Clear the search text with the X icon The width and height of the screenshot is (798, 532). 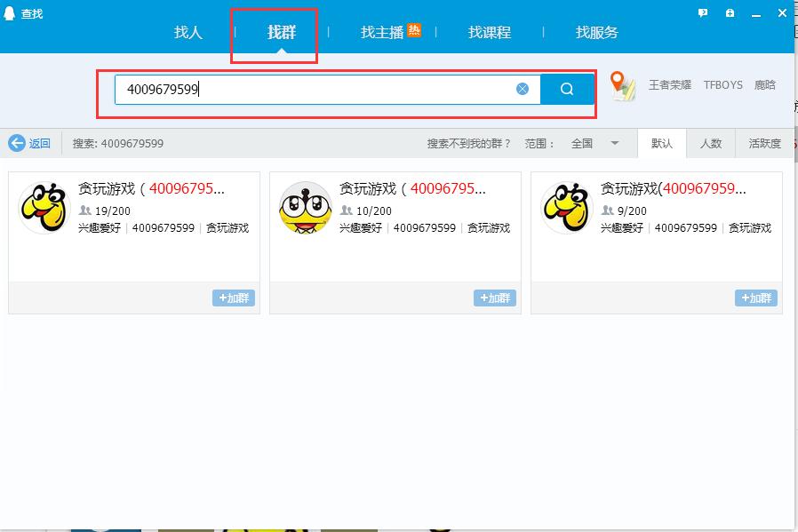tap(523, 89)
